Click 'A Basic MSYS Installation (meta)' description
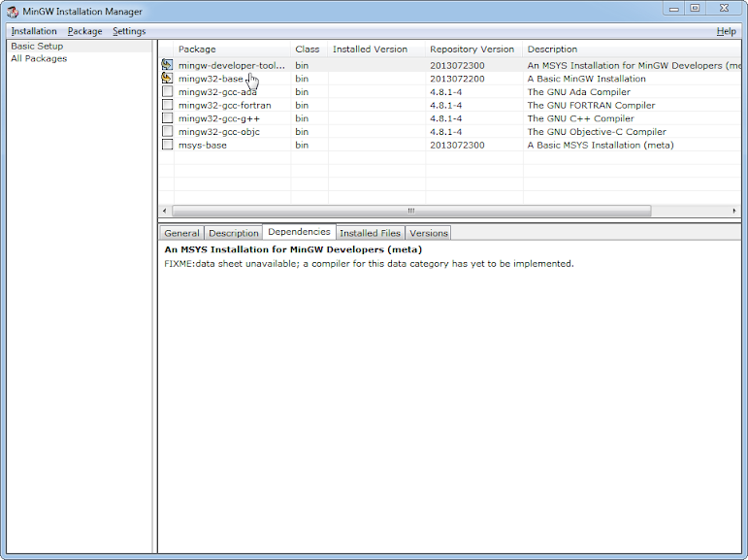This screenshot has width=748, height=560. click(x=601, y=146)
